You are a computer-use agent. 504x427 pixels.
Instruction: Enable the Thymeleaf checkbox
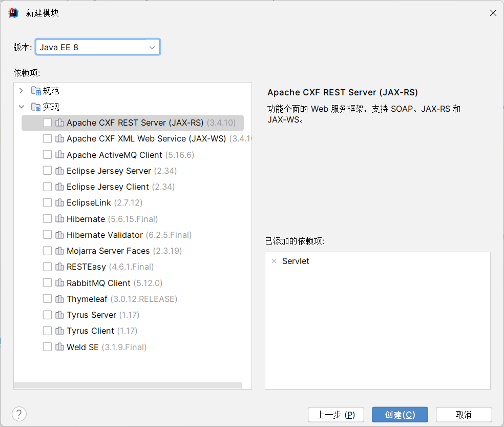pos(47,299)
